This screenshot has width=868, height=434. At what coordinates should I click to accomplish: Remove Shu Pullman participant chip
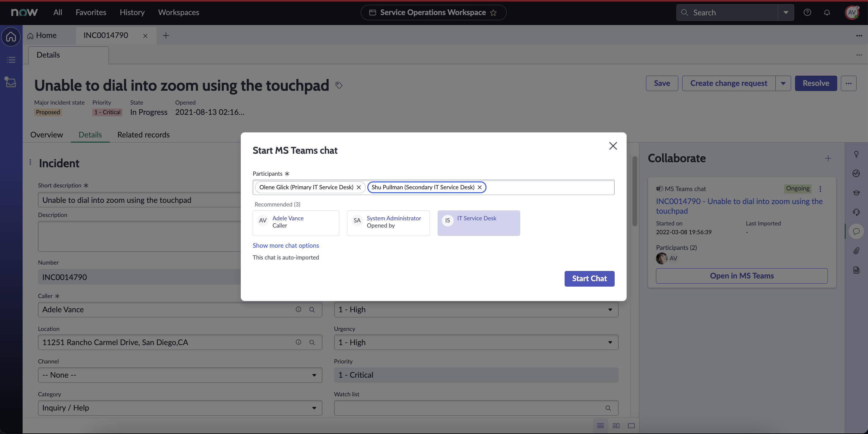(x=480, y=187)
